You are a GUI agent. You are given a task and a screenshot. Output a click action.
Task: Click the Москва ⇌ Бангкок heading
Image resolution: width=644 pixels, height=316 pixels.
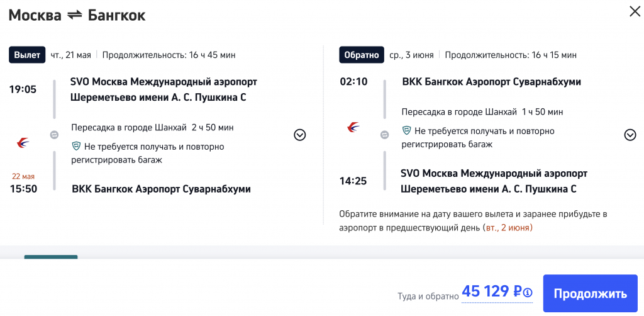coord(77,15)
